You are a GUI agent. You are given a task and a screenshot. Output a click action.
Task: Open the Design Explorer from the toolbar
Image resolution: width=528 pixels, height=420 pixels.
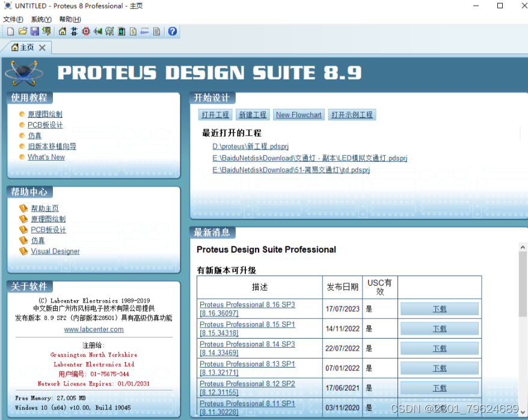point(120,31)
